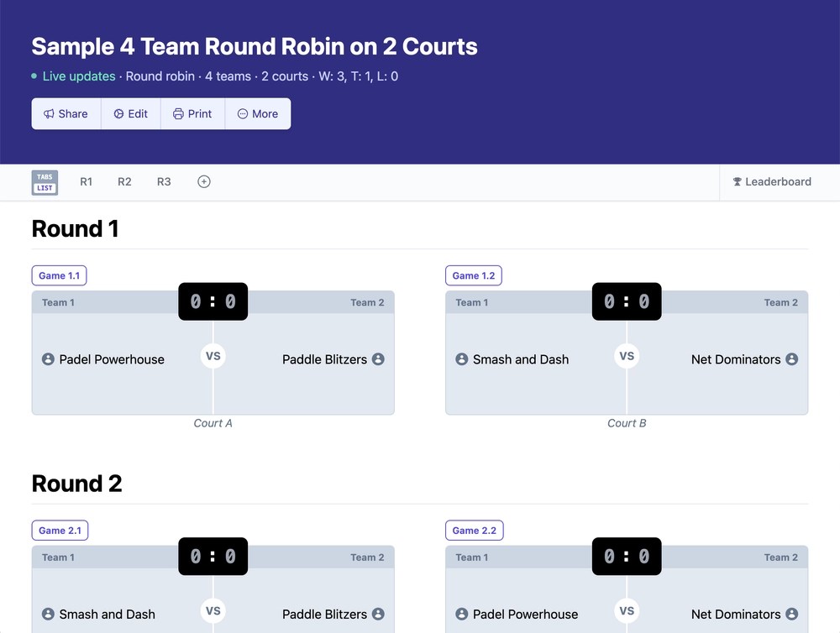Open Game 1.2 score display

pos(627,301)
